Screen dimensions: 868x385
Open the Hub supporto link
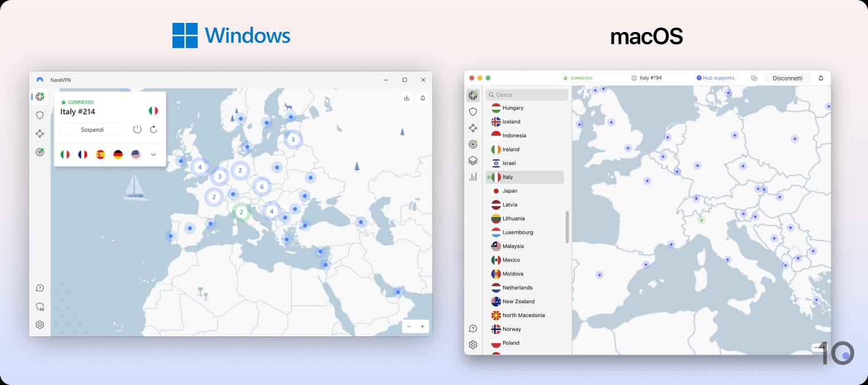pos(716,78)
